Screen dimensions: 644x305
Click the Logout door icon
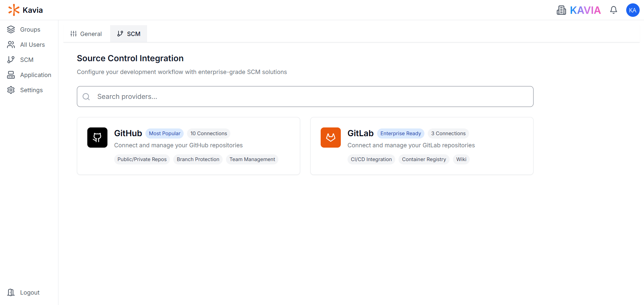[11, 293]
